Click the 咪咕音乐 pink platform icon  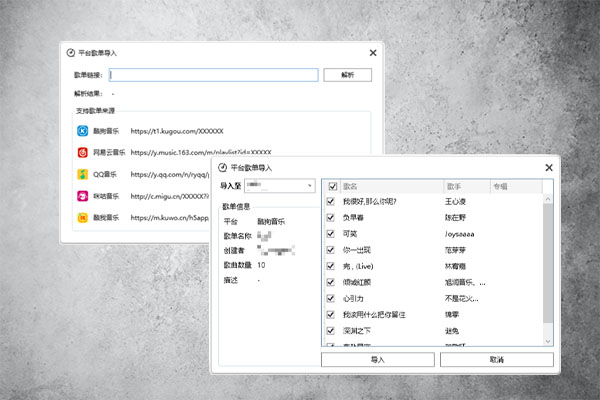coord(83,196)
